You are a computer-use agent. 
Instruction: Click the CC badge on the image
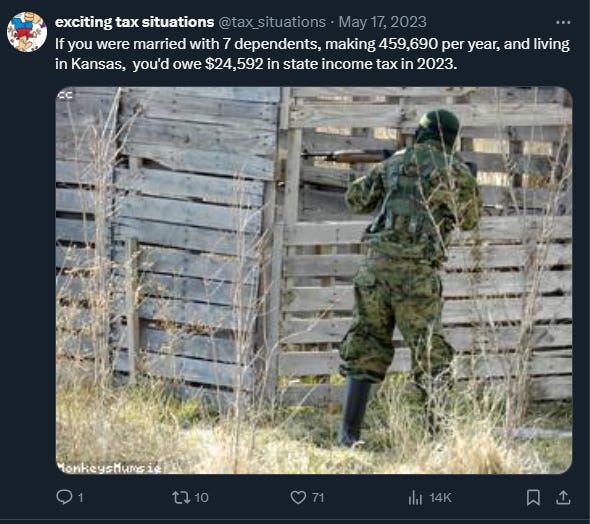coord(65,96)
